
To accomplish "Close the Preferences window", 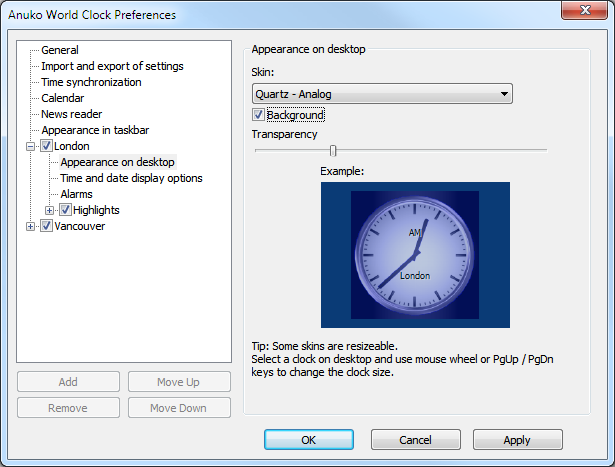I will pos(586,14).
